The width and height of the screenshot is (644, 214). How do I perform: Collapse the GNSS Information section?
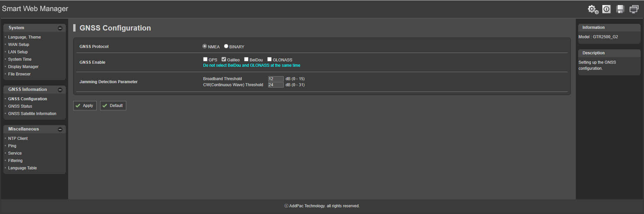point(60,90)
